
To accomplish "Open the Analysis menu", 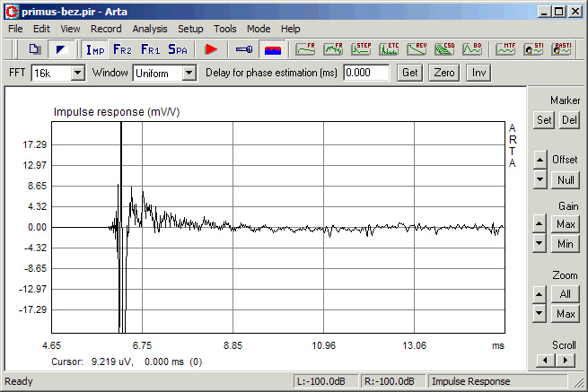I will [150, 29].
